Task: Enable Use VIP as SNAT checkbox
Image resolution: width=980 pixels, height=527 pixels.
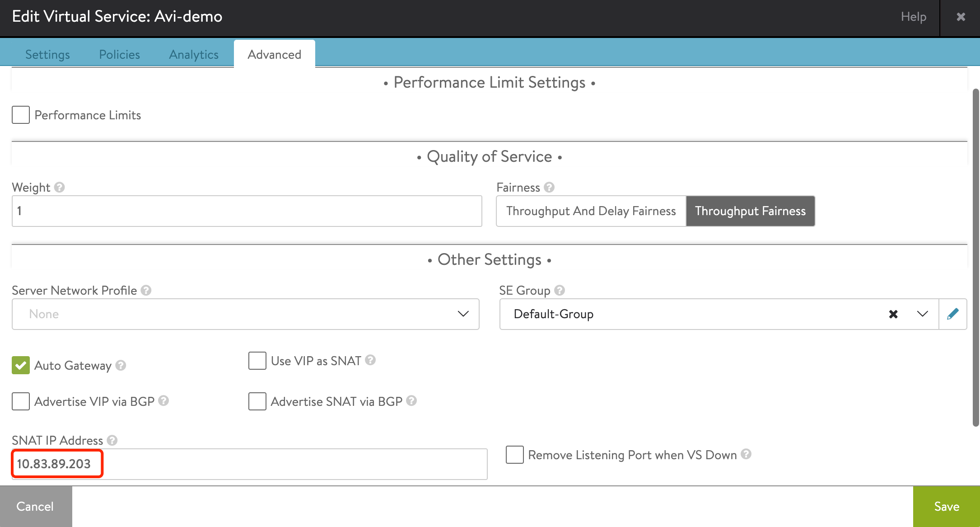Action: click(x=257, y=361)
